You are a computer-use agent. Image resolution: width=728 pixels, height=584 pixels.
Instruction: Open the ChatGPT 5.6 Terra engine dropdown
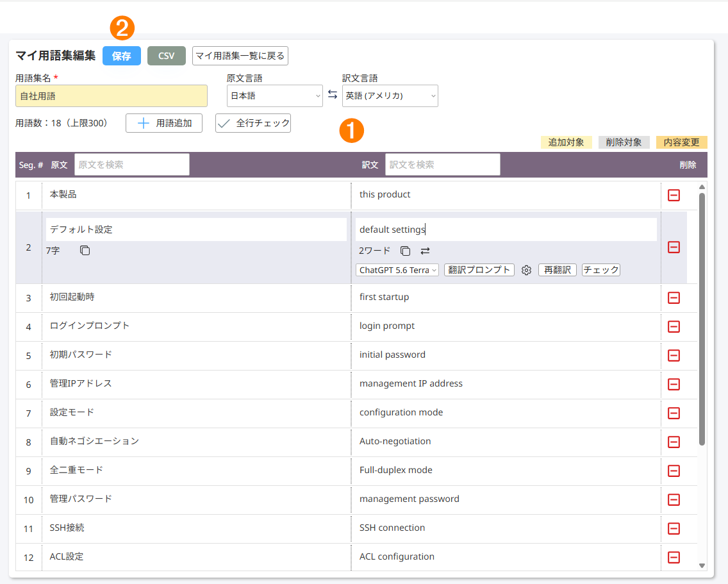[x=397, y=270]
